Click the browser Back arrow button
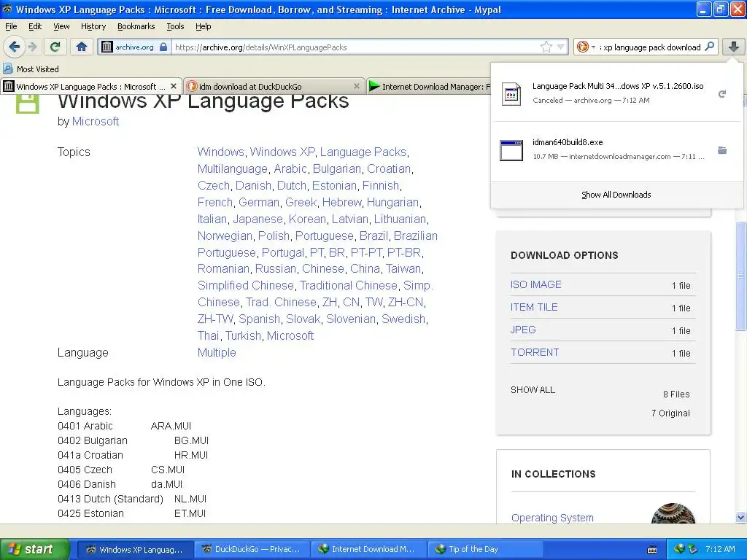 point(15,47)
